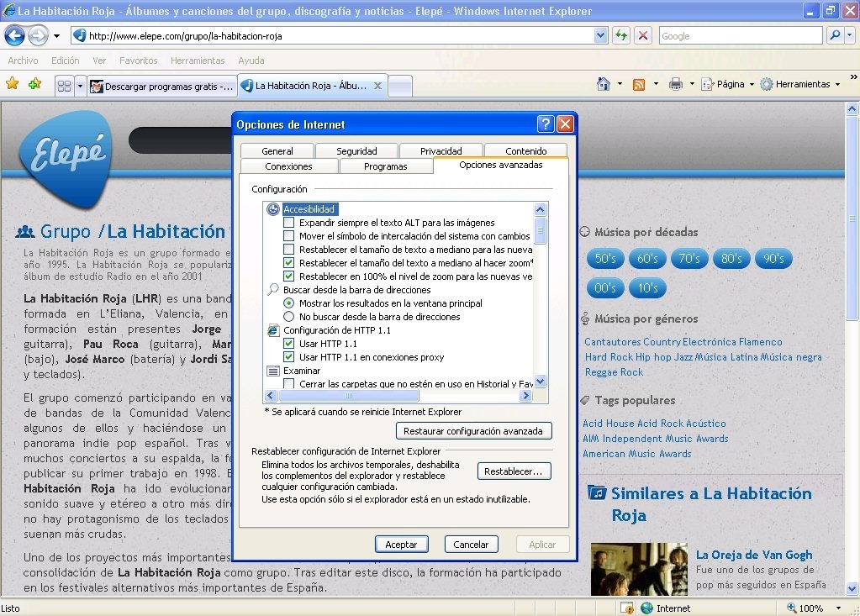Image resolution: width=860 pixels, height=616 pixels.
Task: Click the settings list horizontal scrollbar thumb
Action: 349,395
